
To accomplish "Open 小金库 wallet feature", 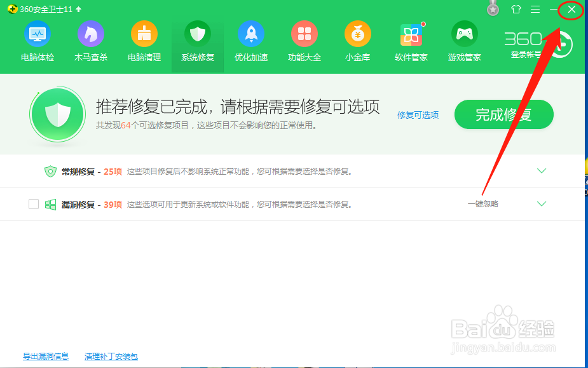I will point(357,41).
